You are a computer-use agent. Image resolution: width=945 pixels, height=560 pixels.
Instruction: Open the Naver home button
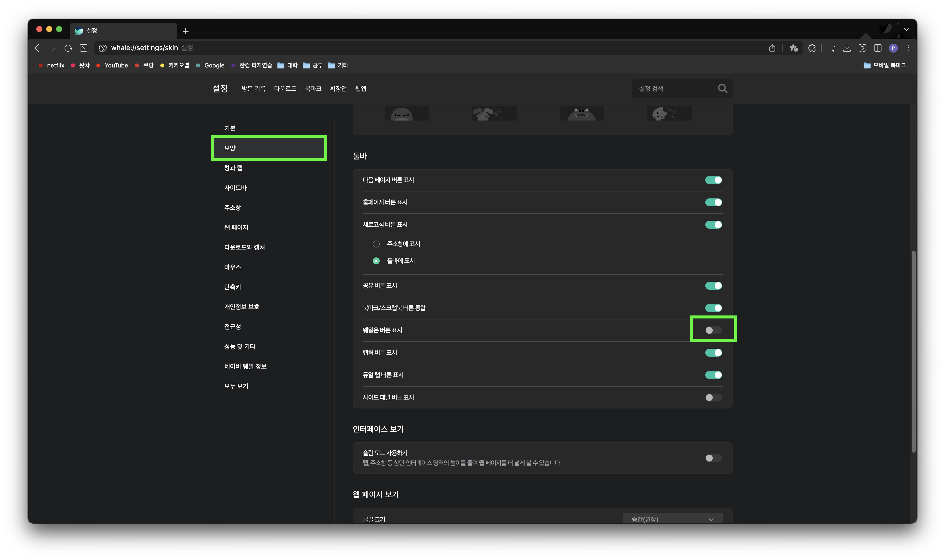pyautogui.click(x=84, y=48)
